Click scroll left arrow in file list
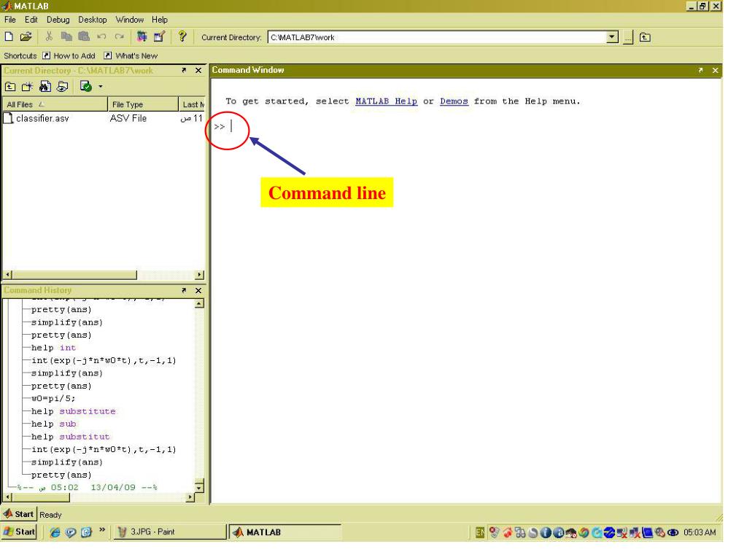 (x=7, y=275)
